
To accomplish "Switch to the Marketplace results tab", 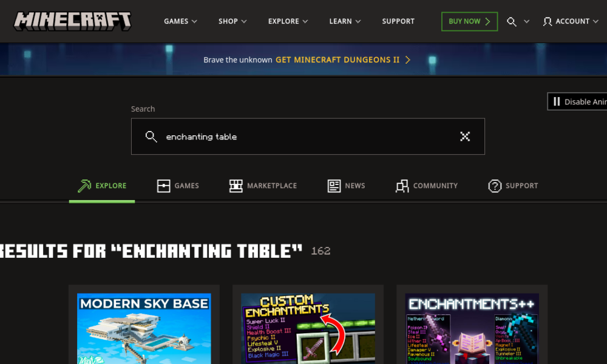I will [263, 186].
